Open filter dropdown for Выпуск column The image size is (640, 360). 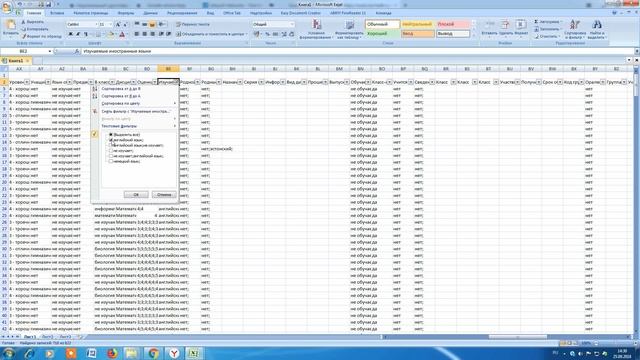click(347, 82)
